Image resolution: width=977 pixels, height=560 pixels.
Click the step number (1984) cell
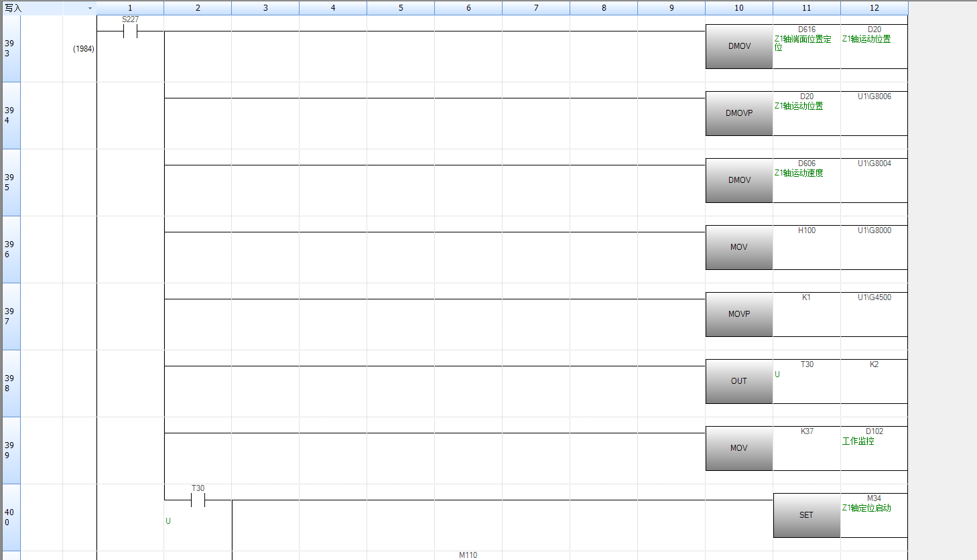pyautogui.click(x=83, y=49)
